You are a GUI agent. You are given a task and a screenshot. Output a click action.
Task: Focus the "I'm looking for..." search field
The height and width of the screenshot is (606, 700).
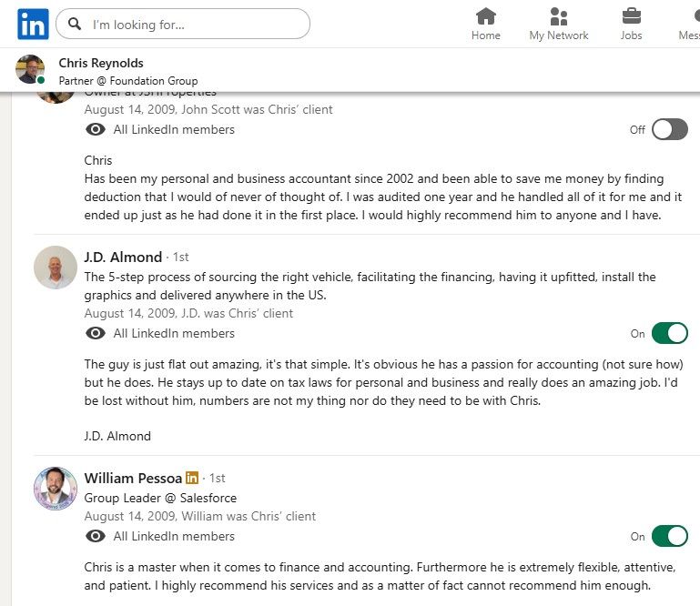(196, 25)
